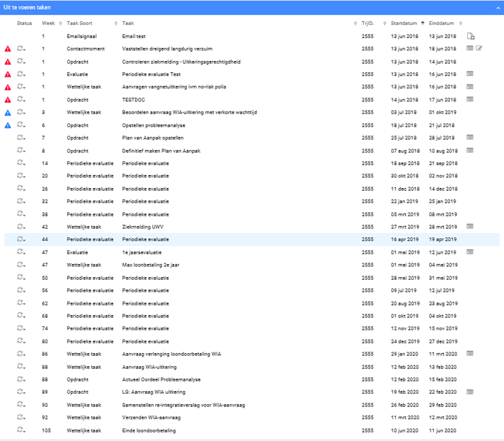Click the red warning triangle beside TESTDOC
This screenshot has height=441, width=504.
click(8, 100)
